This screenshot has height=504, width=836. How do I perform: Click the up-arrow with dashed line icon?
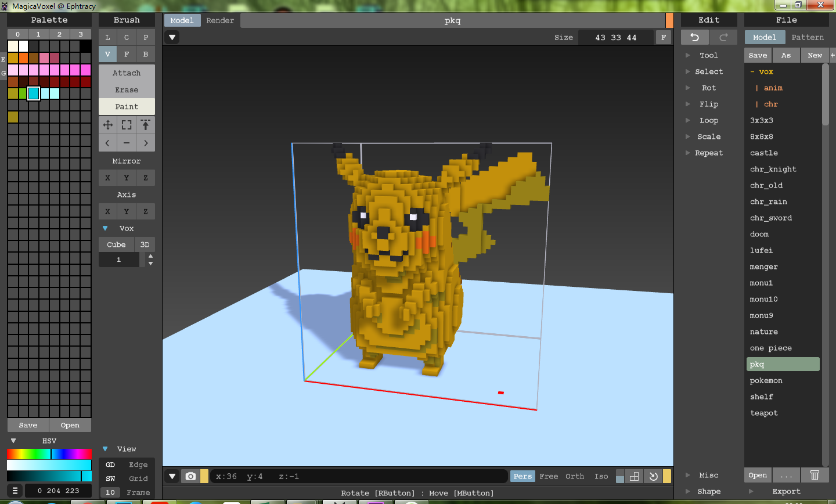coord(146,125)
